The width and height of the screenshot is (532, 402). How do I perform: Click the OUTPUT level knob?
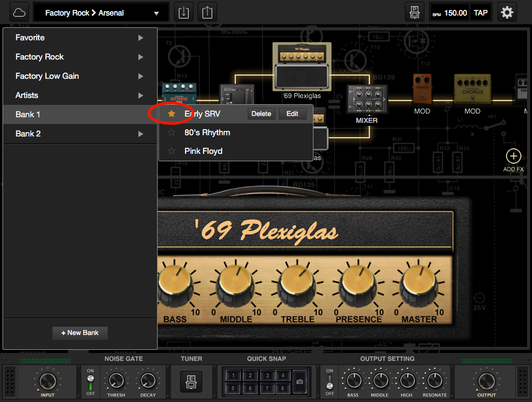487,381
